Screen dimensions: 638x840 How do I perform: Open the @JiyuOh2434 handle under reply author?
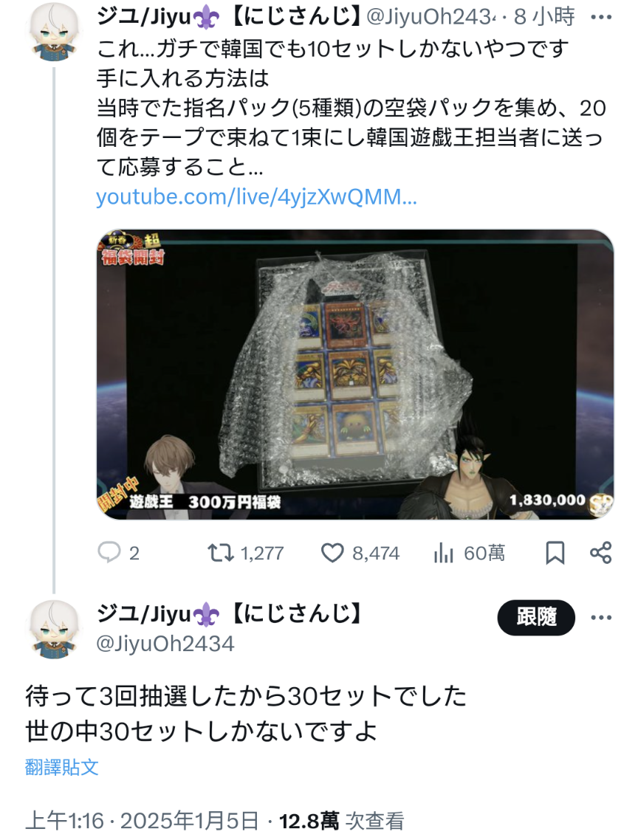coord(165,644)
